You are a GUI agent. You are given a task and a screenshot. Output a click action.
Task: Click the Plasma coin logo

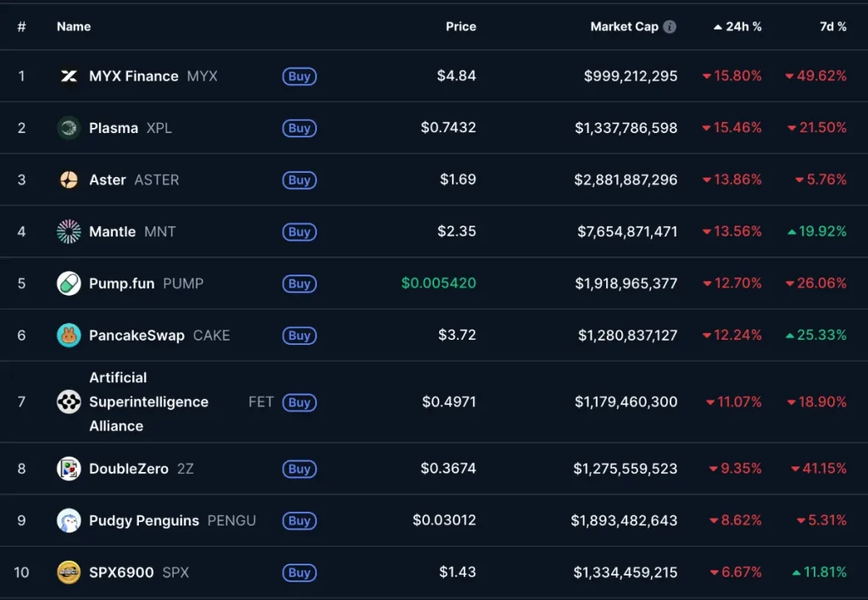point(70,128)
